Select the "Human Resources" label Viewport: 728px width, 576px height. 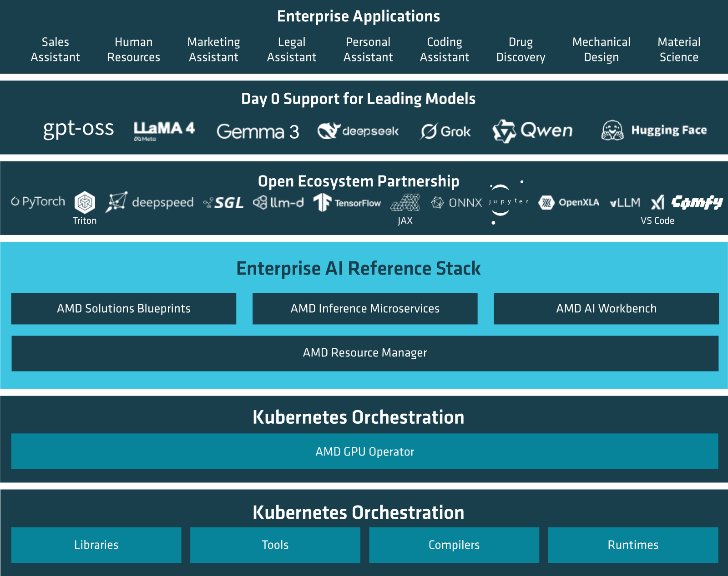click(134, 50)
